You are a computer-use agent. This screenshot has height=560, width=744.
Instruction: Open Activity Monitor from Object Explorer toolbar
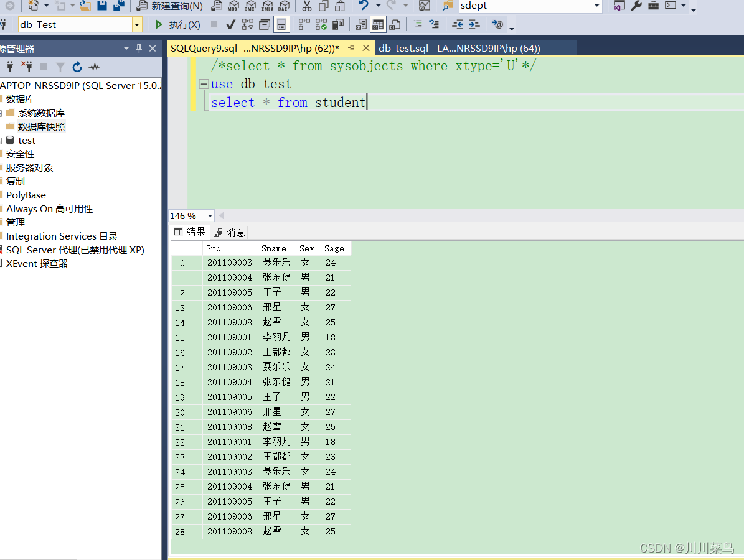click(x=94, y=67)
